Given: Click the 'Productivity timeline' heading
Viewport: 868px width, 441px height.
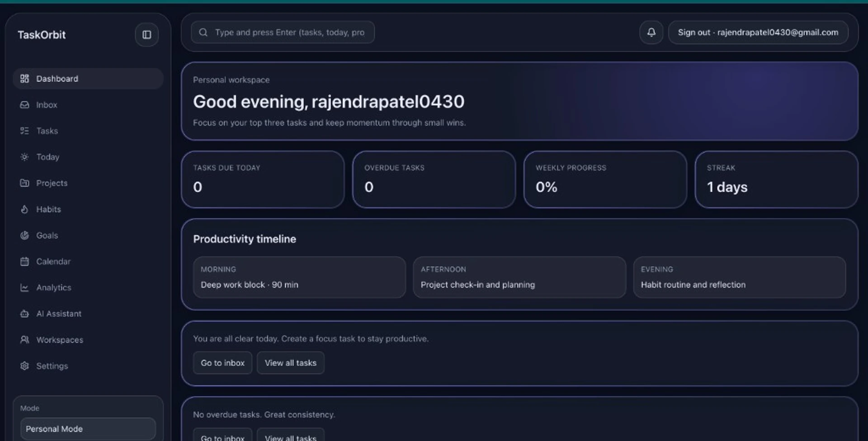Looking at the screenshot, I should 245,239.
